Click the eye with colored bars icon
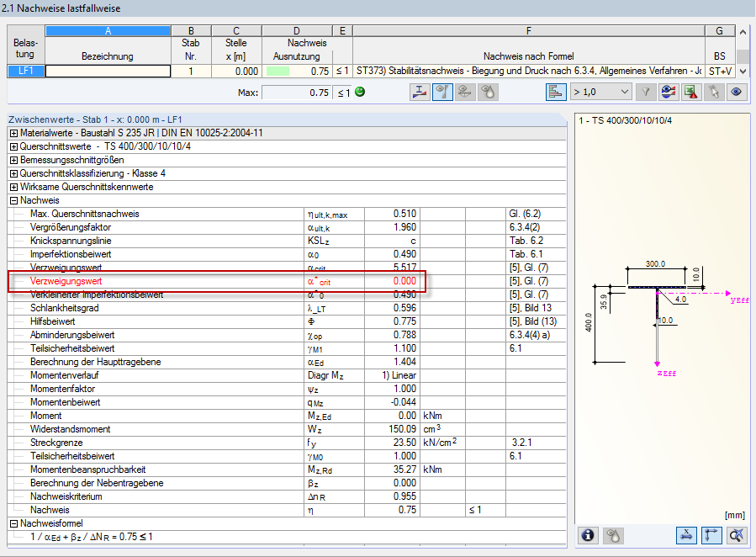This screenshot has width=756, height=557. pos(669,92)
